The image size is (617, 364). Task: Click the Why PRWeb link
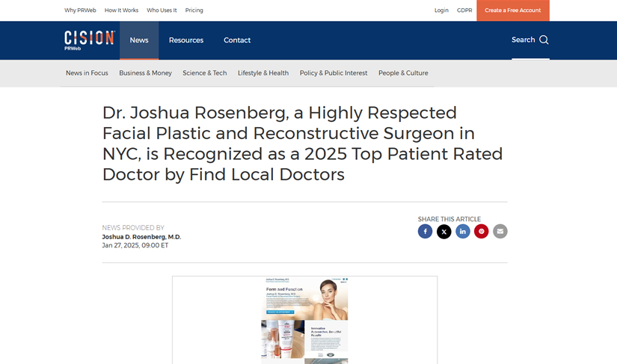[x=80, y=10]
